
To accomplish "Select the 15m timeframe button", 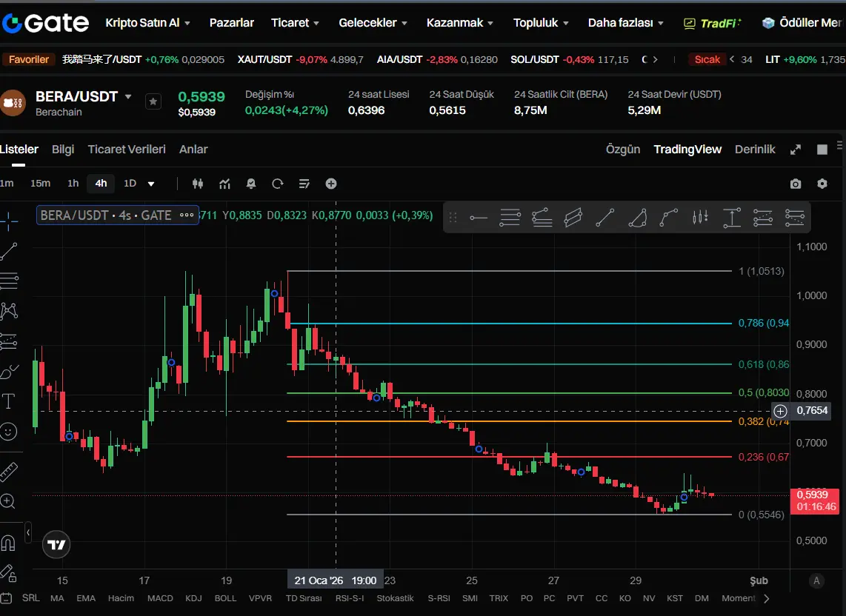I will (x=40, y=184).
